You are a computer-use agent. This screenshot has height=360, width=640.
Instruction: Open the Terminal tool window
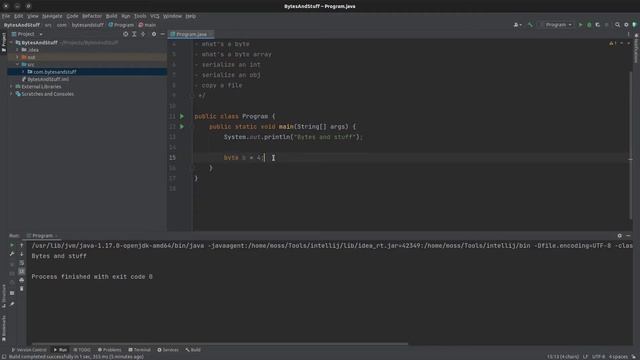(x=140, y=350)
